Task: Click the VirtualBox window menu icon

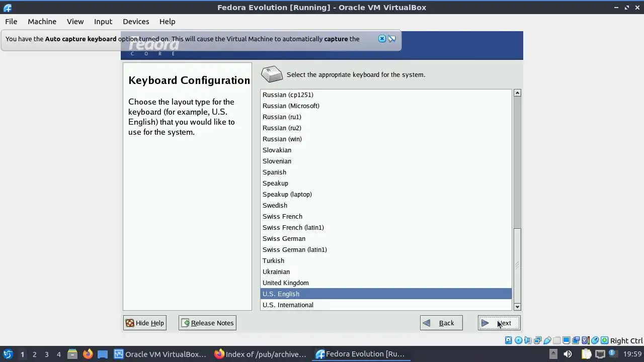Action: coord(7,8)
